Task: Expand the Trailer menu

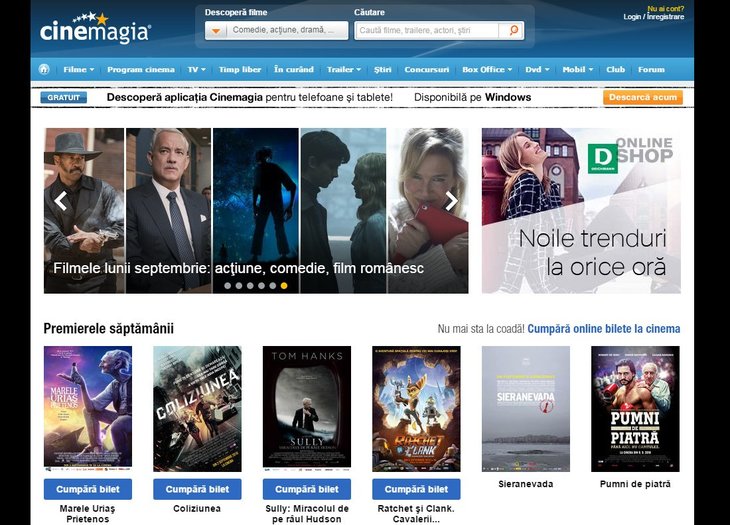Action: point(344,69)
